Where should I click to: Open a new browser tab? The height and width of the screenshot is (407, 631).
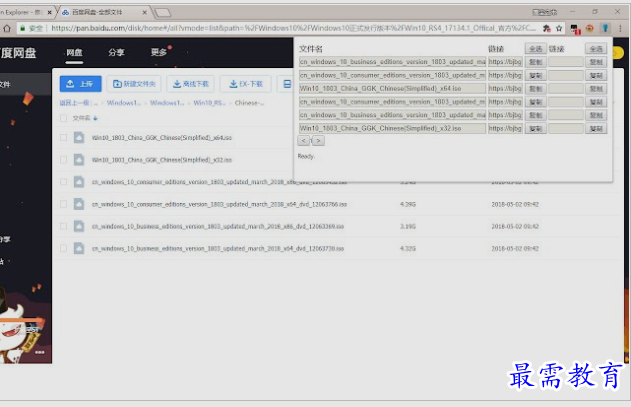coord(163,13)
